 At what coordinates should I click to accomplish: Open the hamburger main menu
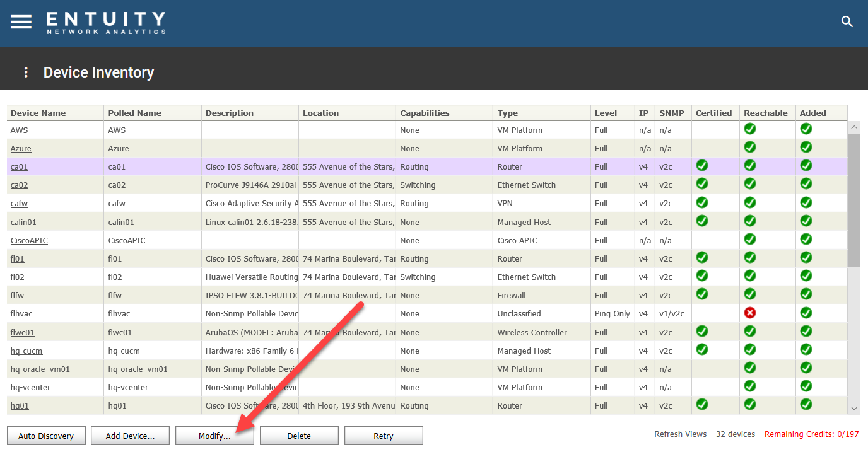pyautogui.click(x=21, y=21)
